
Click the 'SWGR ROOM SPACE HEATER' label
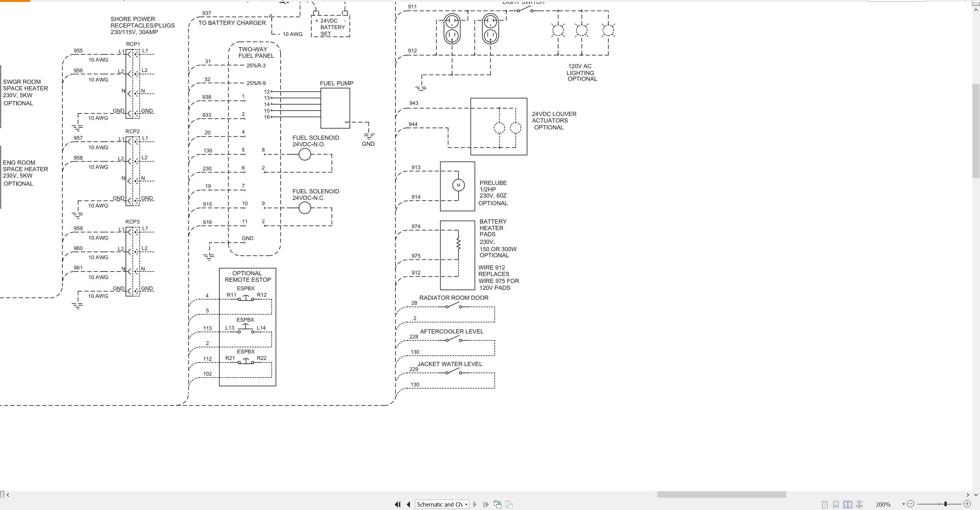point(25,85)
